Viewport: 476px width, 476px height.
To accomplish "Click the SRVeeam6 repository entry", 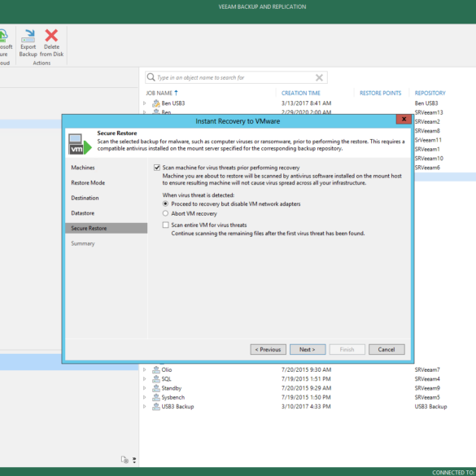I will (427, 168).
